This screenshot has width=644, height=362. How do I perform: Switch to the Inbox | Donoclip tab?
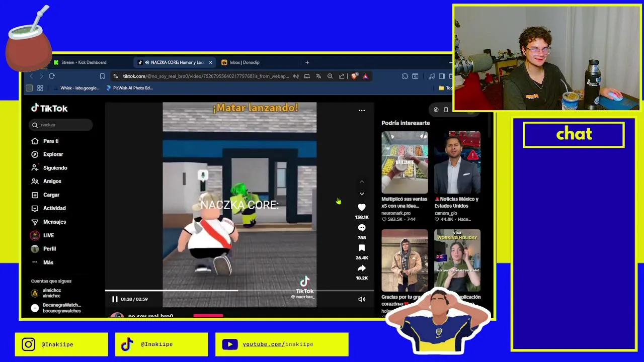click(245, 62)
